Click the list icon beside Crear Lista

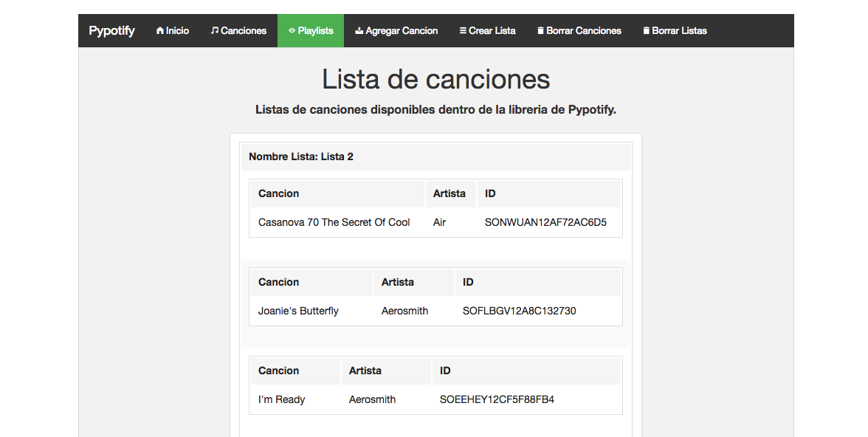pyautogui.click(x=463, y=31)
